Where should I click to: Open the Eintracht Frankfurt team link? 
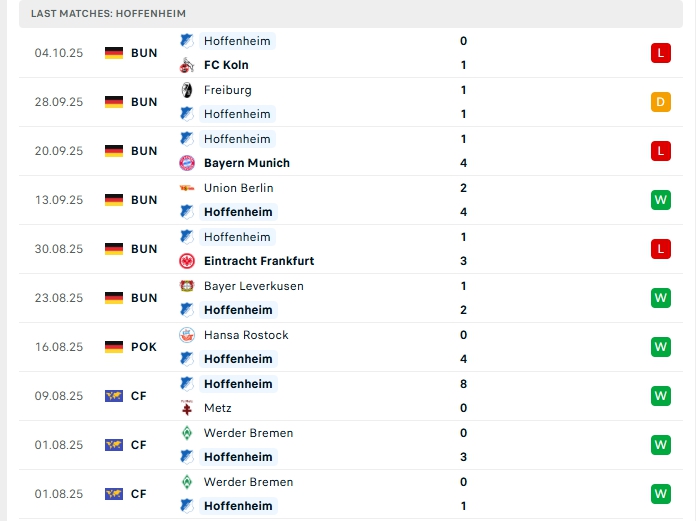(x=258, y=261)
